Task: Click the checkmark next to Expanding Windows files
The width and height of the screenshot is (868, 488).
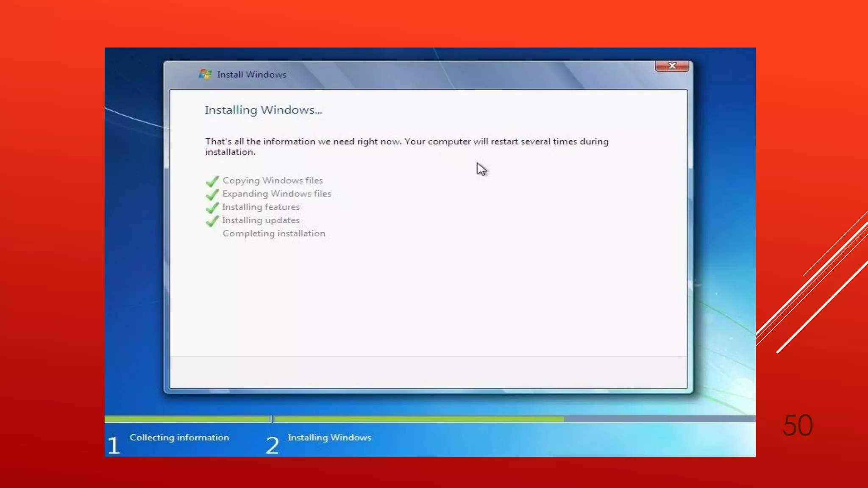Action: pyautogui.click(x=212, y=194)
